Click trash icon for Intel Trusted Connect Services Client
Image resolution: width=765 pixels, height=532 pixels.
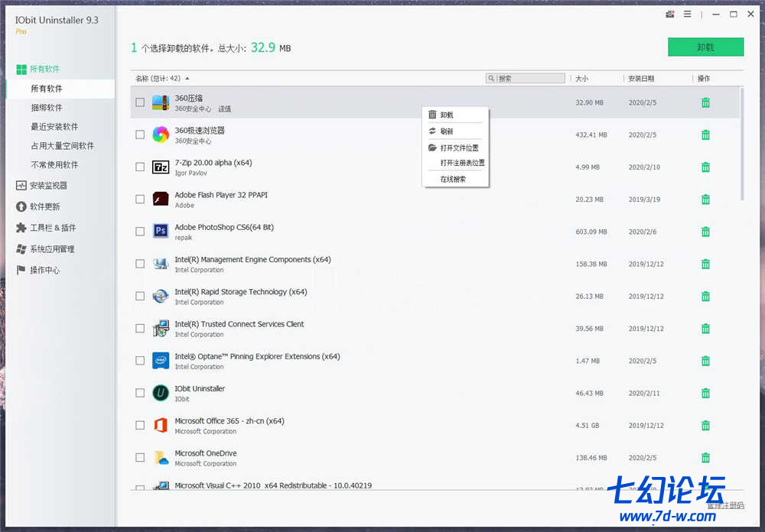tap(705, 328)
